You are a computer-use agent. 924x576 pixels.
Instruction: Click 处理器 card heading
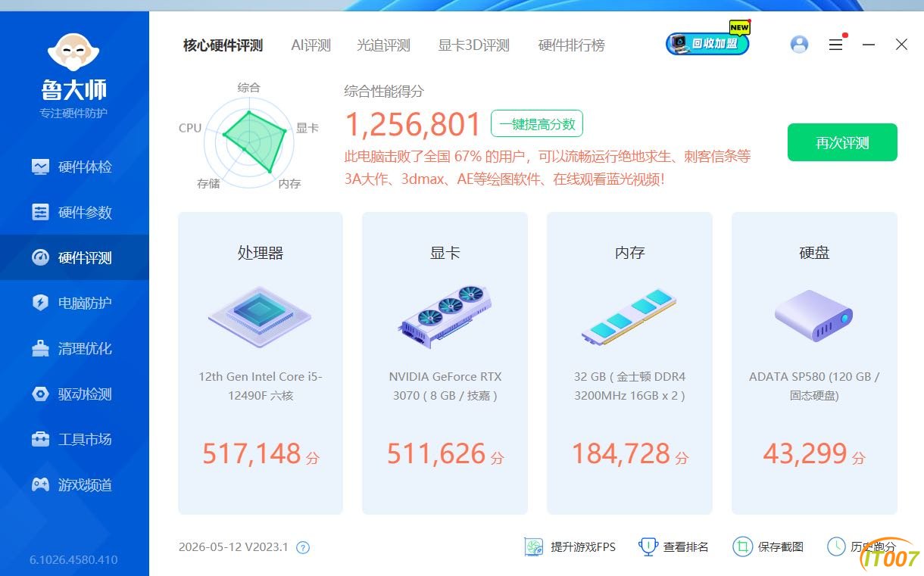(x=260, y=253)
